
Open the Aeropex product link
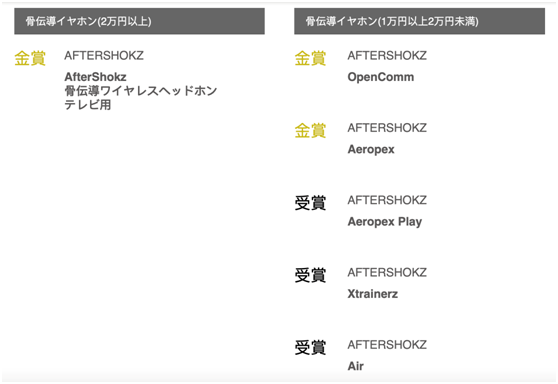point(371,149)
